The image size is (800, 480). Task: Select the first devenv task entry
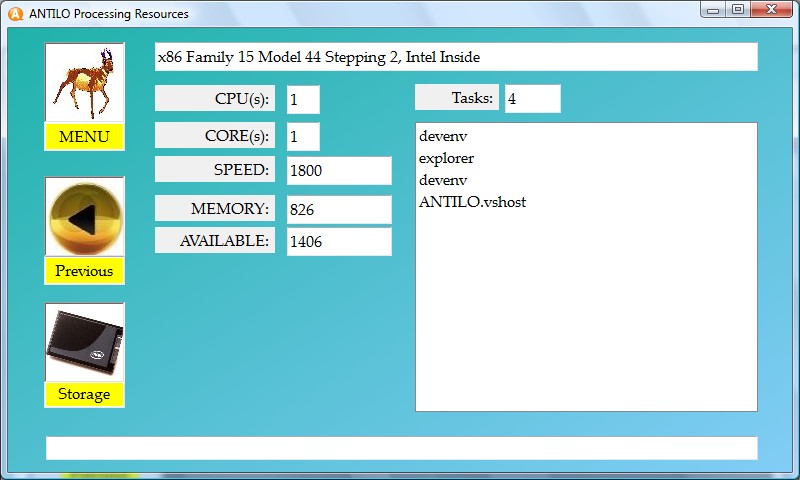[x=443, y=136]
